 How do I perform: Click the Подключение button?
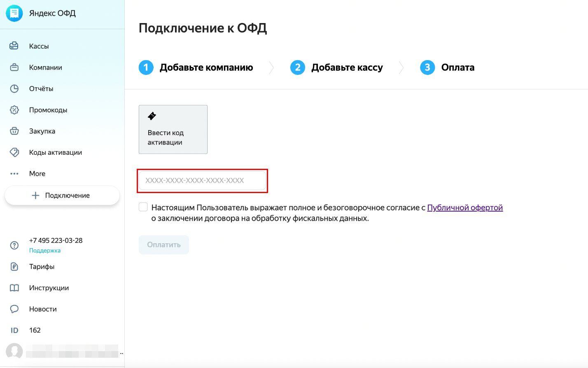click(62, 196)
